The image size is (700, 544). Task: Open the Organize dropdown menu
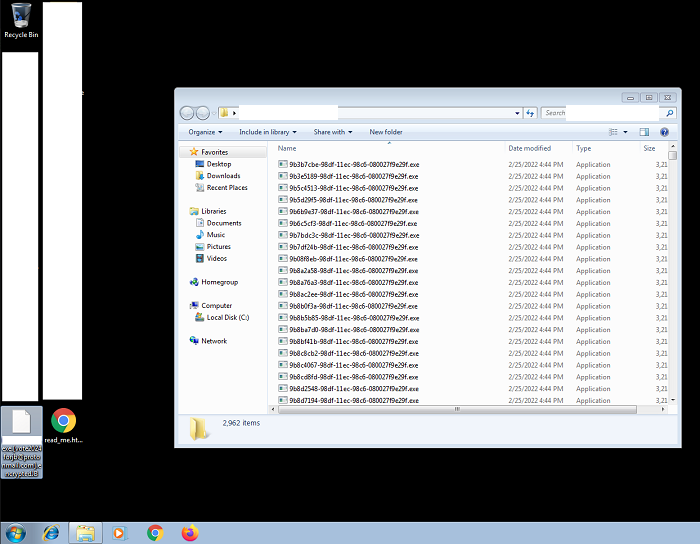[x=205, y=132]
